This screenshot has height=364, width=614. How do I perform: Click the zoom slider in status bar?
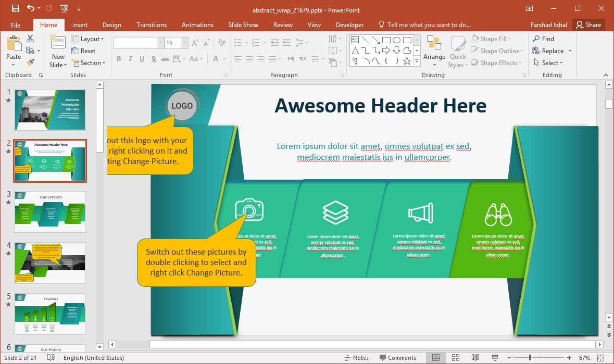point(530,358)
